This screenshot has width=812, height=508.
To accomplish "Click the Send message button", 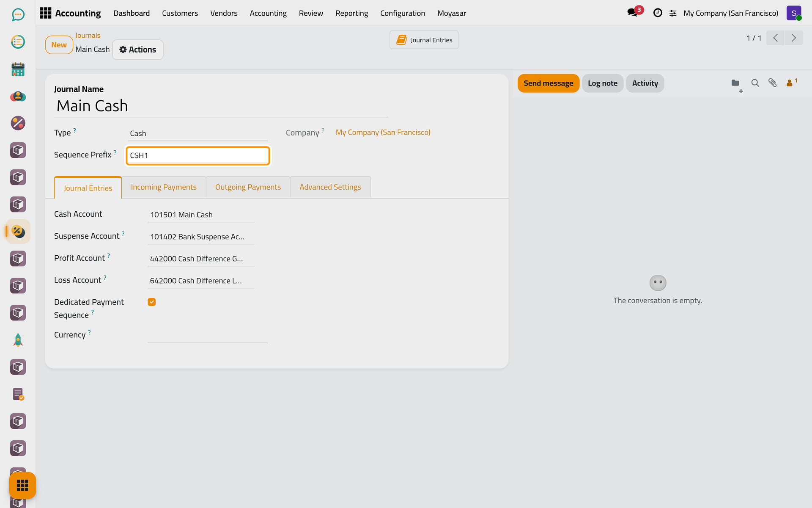I will 549,83.
